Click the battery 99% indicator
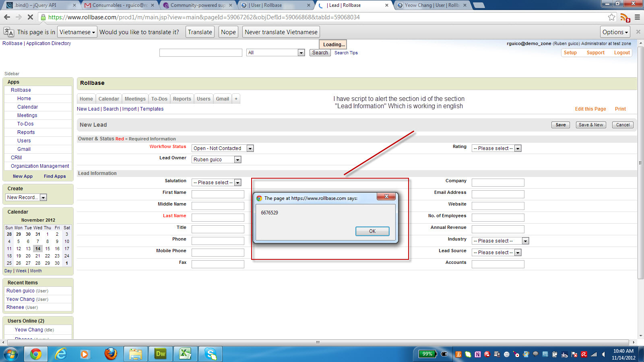644x362 pixels. click(x=427, y=354)
